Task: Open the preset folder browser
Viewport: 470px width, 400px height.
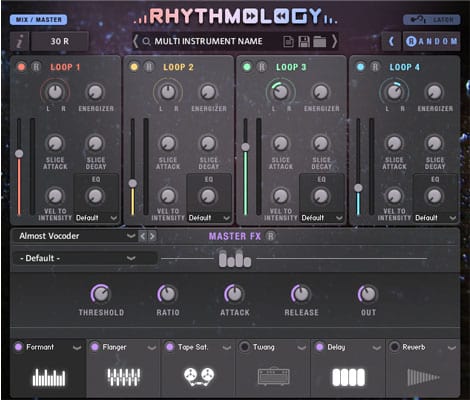Action: point(319,42)
